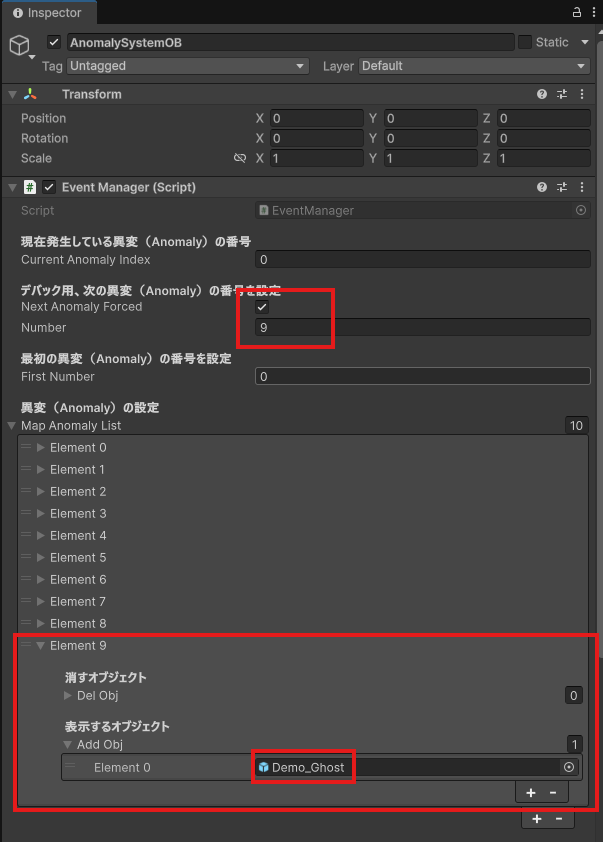This screenshot has width=603, height=842.
Task: Open the object picker for Demo_Ghost
Action: [x=569, y=767]
